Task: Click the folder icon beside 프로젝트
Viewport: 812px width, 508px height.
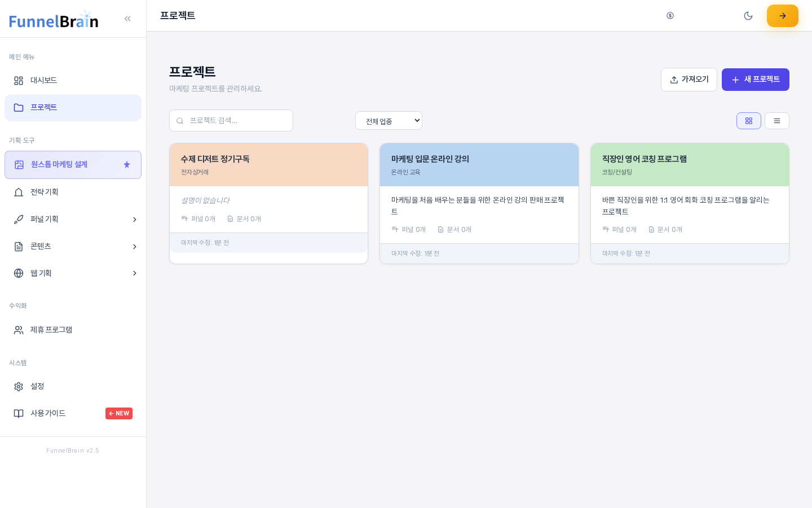Action: coord(19,108)
